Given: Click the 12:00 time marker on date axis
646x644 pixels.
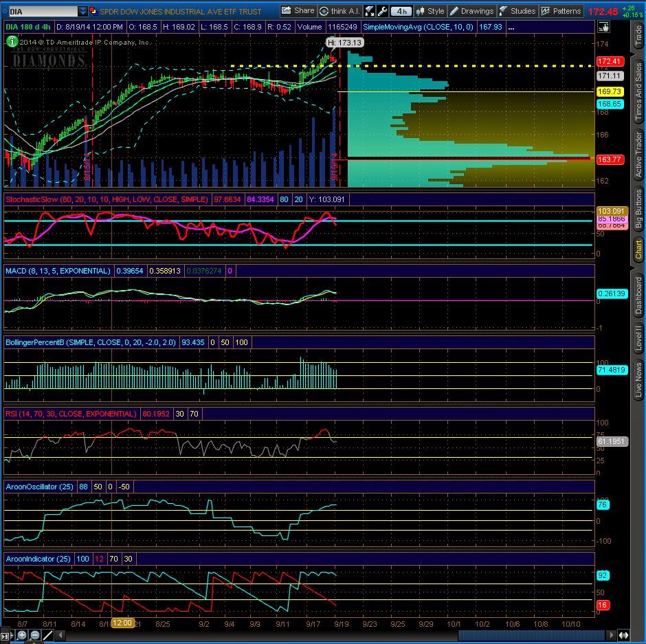Looking at the screenshot, I should [x=122, y=623].
